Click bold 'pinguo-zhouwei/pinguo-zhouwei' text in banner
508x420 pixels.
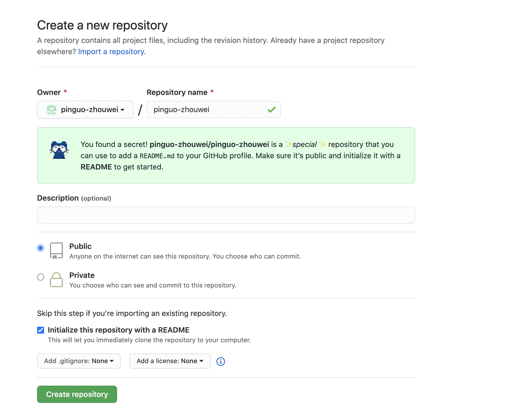point(209,144)
